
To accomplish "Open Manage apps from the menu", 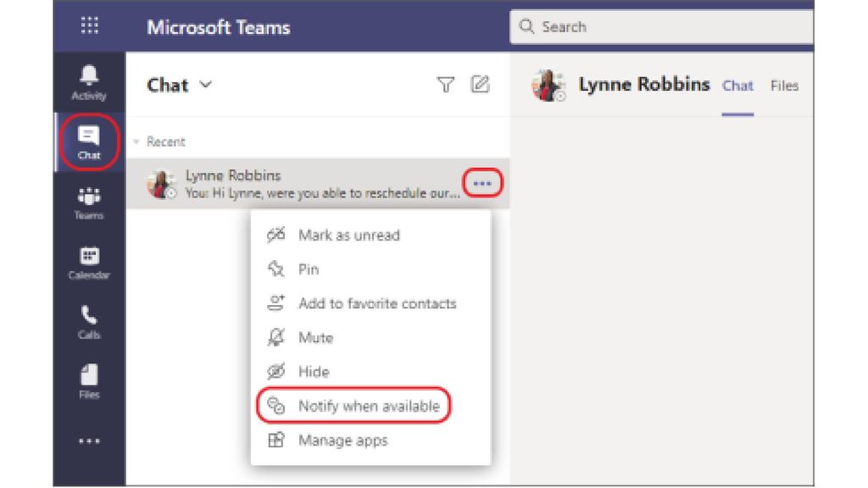I will click(x=342, y=440).
